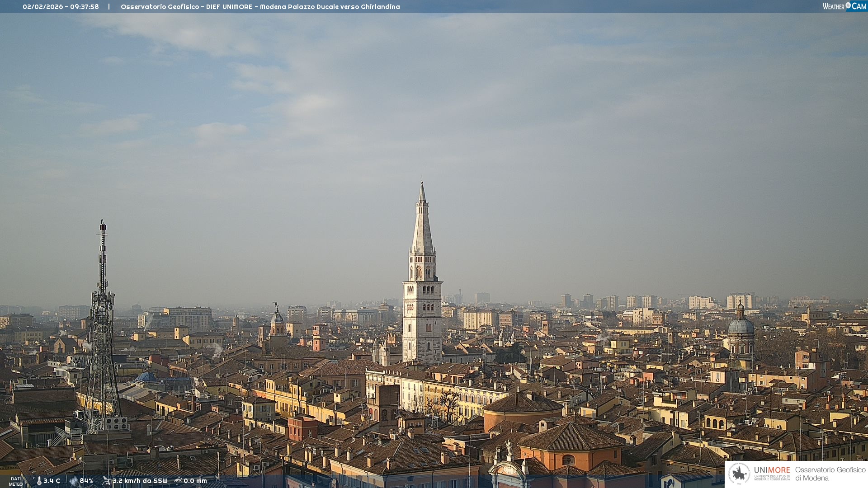Click the Università degli Studi subtitle text
The width and height of the screenshot is (868, 488).
pos(772,478)
